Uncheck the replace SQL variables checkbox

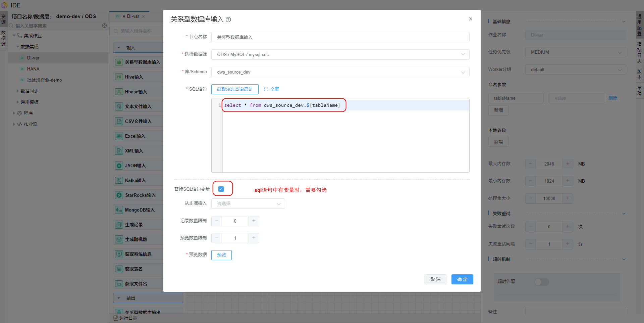tap(221, 189)
